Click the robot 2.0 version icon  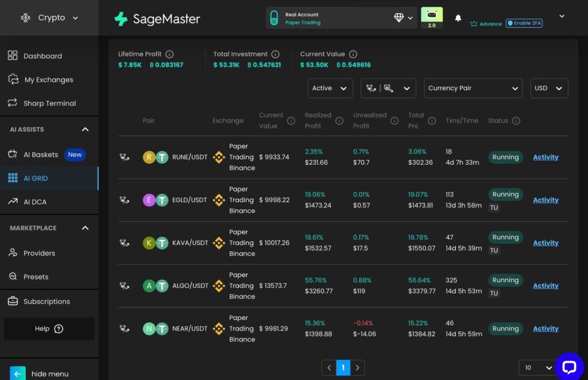pos(432,16)
